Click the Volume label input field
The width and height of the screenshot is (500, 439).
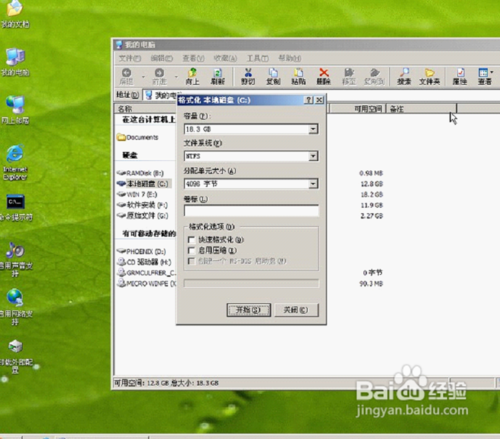pos(251,211)
